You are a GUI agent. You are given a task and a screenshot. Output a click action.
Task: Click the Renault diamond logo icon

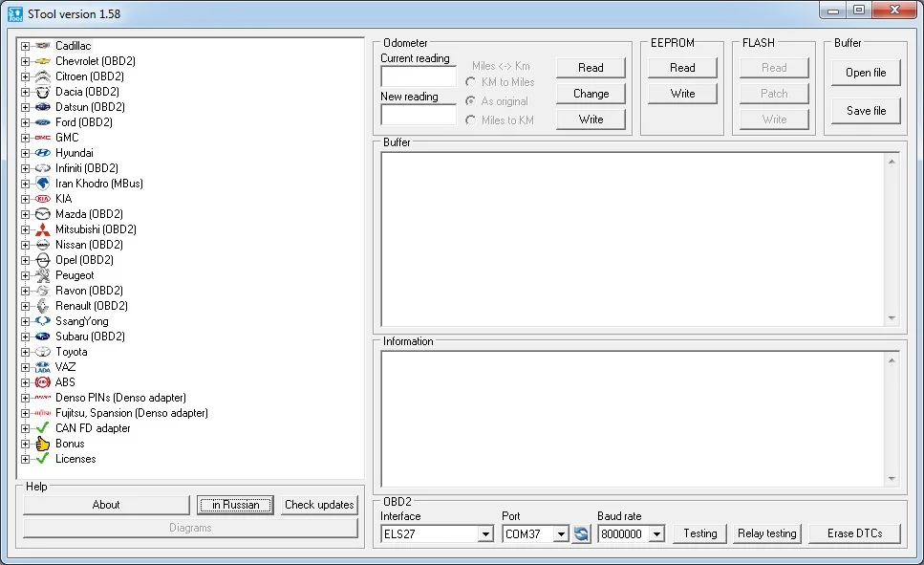tap(42, 306)
